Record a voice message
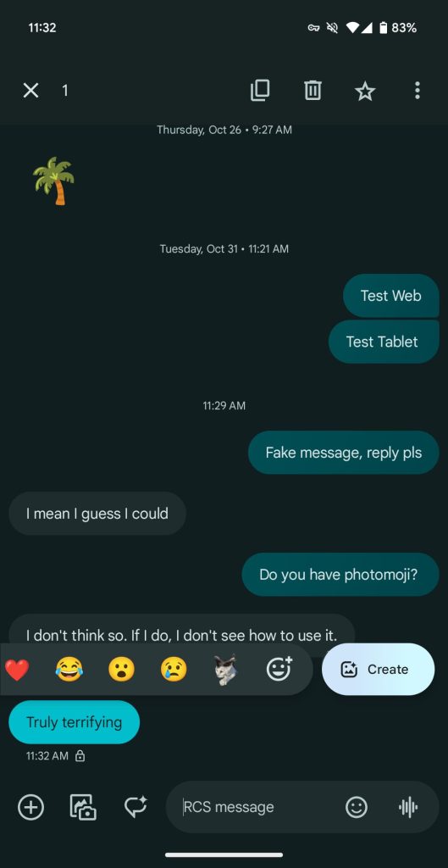Screen dimensions: 448x868 point(408,807)
